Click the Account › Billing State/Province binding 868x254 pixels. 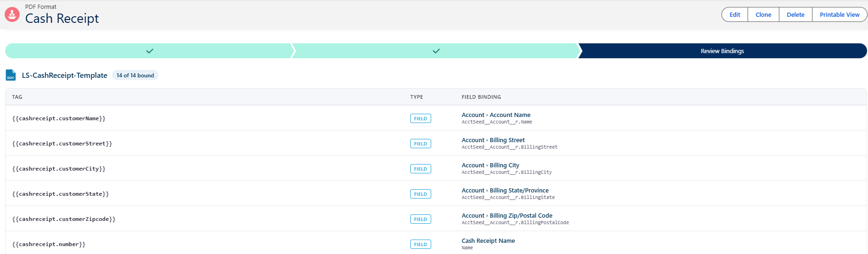(x=505, y=190)
